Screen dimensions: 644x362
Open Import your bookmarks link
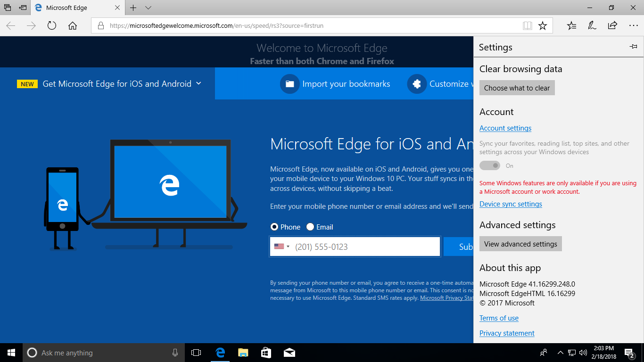[x=346, y=84]
